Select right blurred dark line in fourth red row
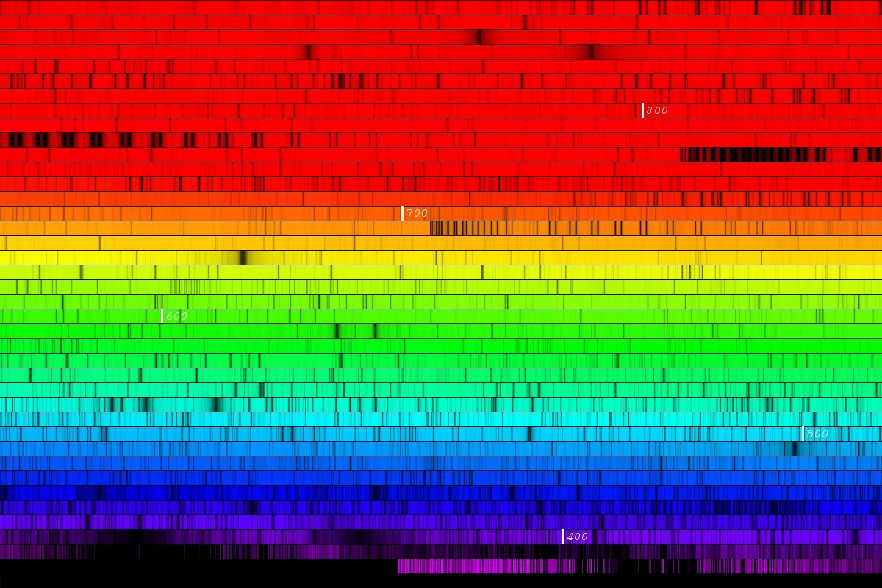The image size is (882, 588). tap(589, 51)
